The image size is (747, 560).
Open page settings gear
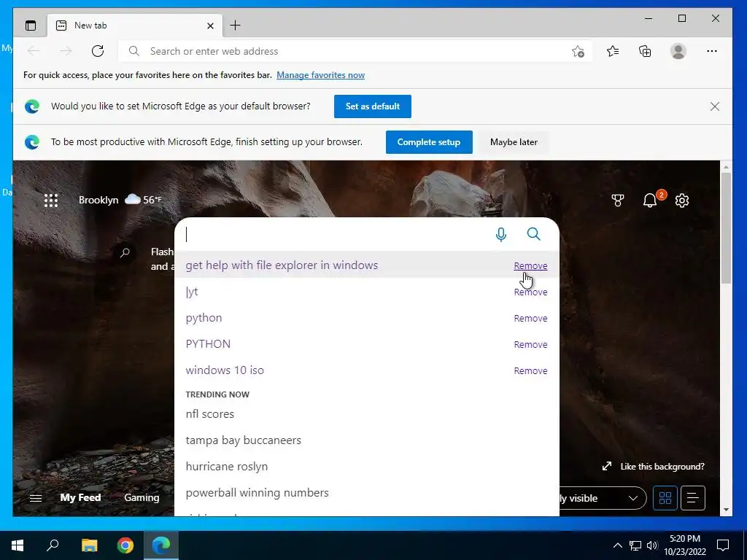pyautogui.click(x=682, y=201)
